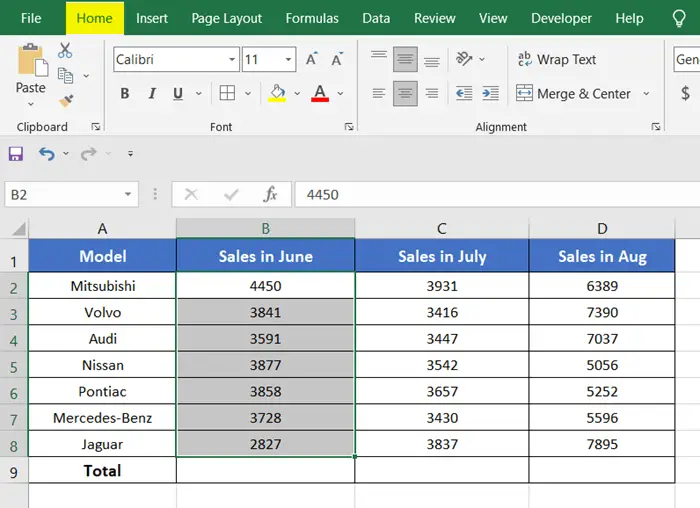
Task: Apply the red Font Color
Action: tap(320, 93)
